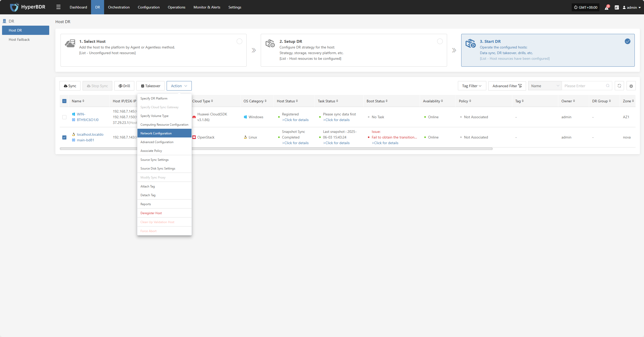Screen dimensions: 644x337
Task: Open the Orchestration top tab
Action: pos(119,7)
